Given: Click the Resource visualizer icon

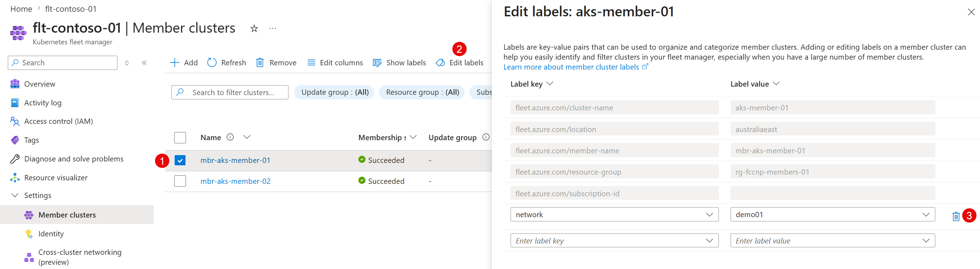Looking at the screenshot, I should pos(15,178).
